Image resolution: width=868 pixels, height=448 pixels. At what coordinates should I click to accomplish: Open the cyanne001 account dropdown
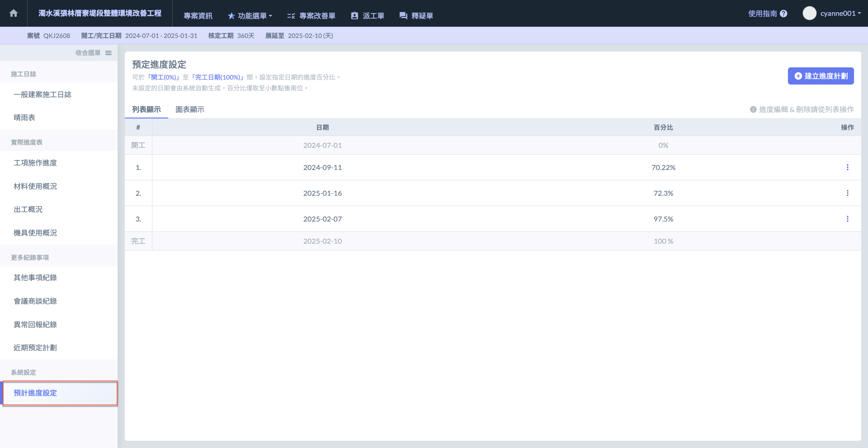[x=840, y=14]
